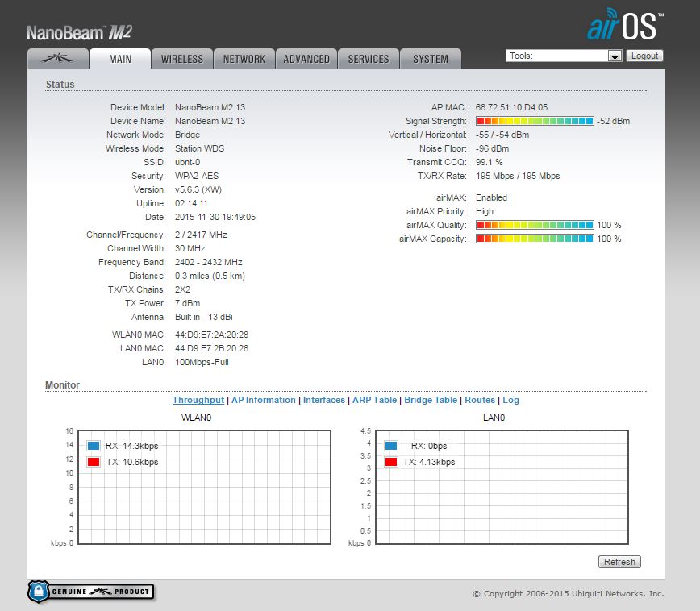Click the LAN0 red TX legend swatch
This screenshot has width=700, height=611.
[x=391, y=462]
